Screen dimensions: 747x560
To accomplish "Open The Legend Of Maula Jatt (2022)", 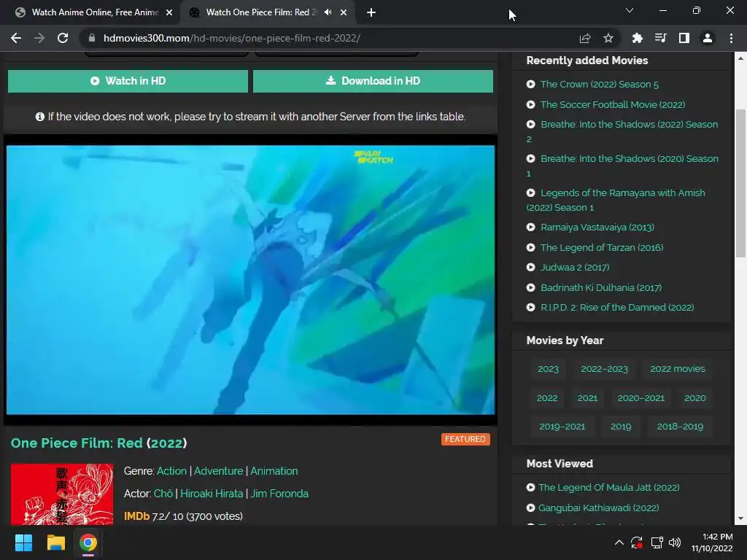I will 609,488.
